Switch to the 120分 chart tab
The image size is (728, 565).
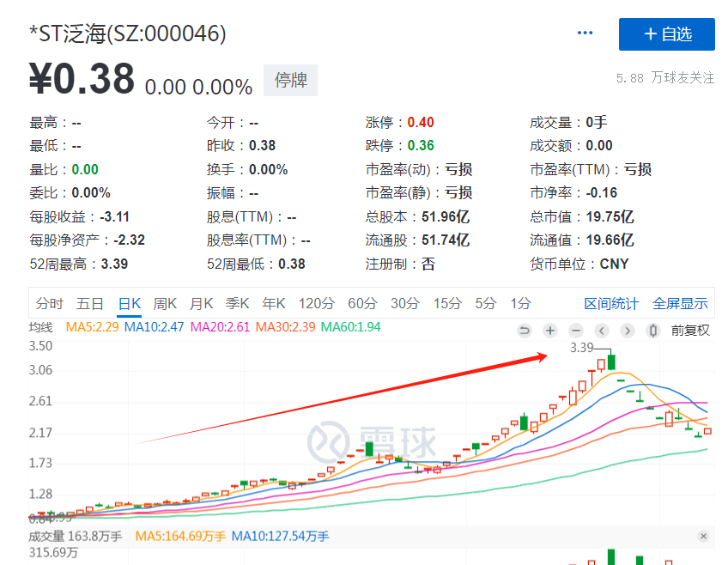point(317,304)
